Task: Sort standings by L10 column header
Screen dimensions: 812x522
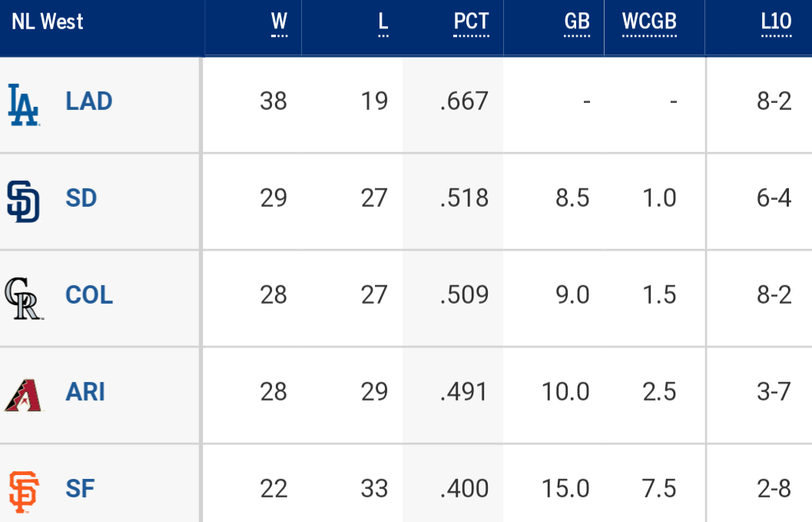Action: tap(776, 23)
